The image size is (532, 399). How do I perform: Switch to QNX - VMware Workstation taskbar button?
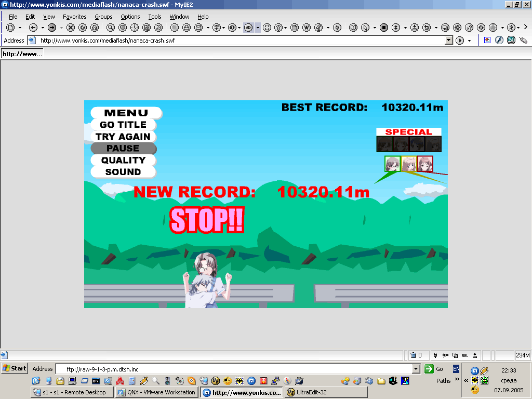point(157,392)
